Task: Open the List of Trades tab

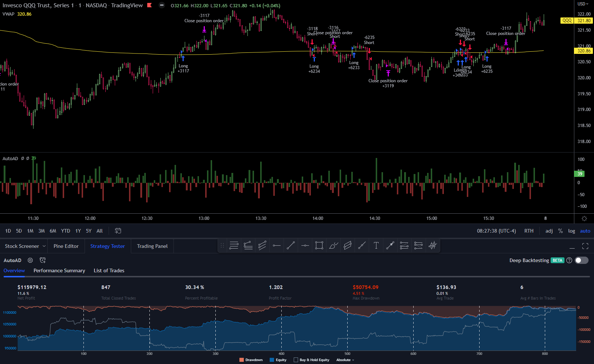Action: (x=109, y=270)
